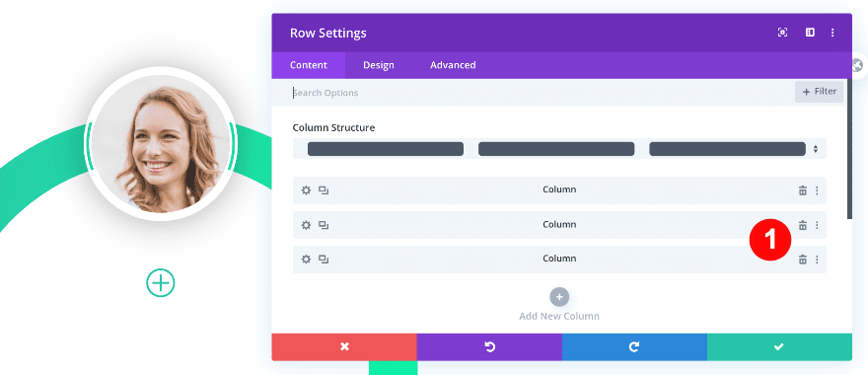Duplicate the third Column row
Viewport: 868px width, 375px height.
coord(324,260)
